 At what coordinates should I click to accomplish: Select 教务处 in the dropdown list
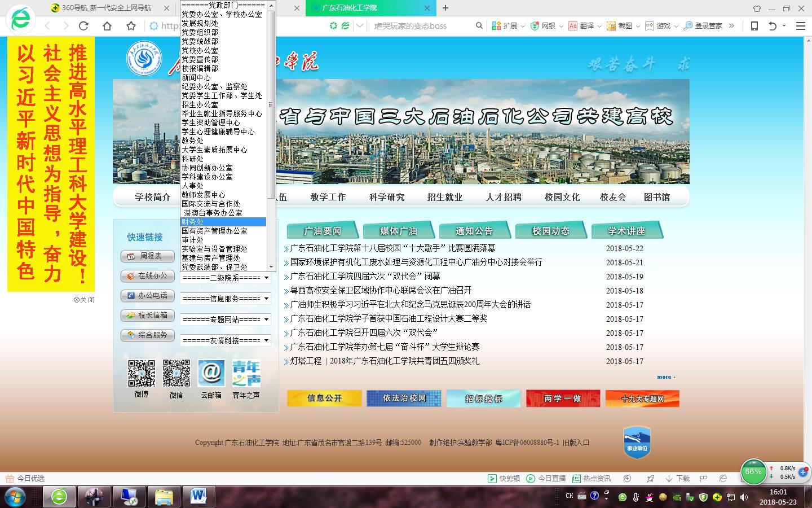pos(223,141)
